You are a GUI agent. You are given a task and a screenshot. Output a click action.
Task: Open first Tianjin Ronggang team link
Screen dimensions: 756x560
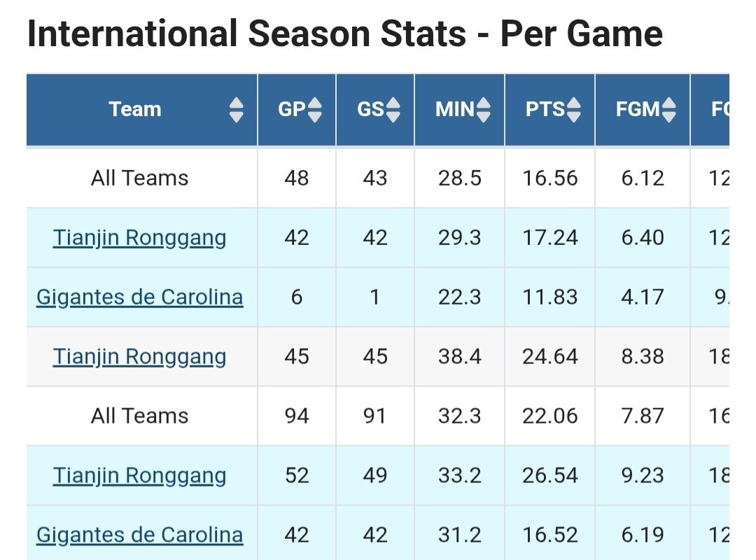point(139,238)
